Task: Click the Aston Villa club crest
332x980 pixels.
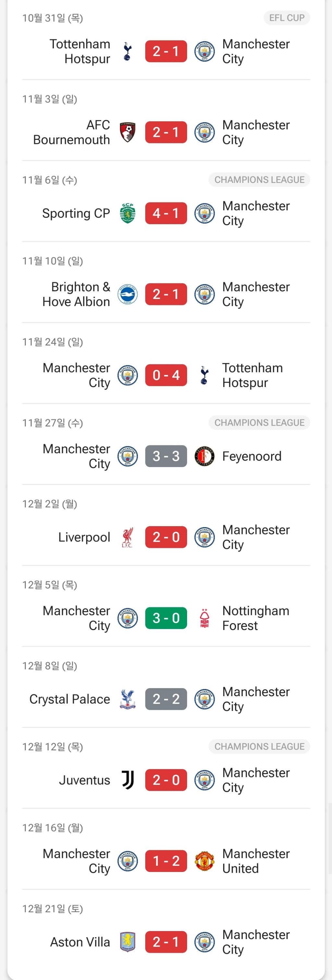Action: [127, 942]
